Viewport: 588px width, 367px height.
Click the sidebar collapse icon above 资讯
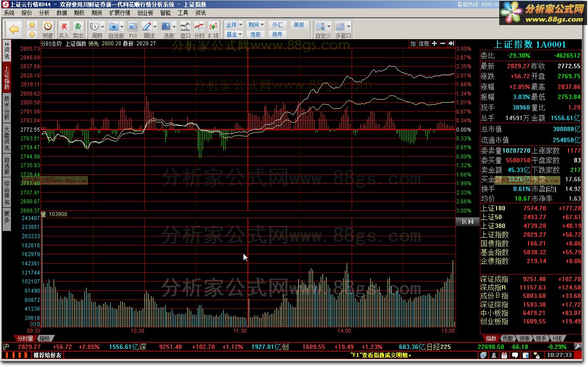coord(7,44)
